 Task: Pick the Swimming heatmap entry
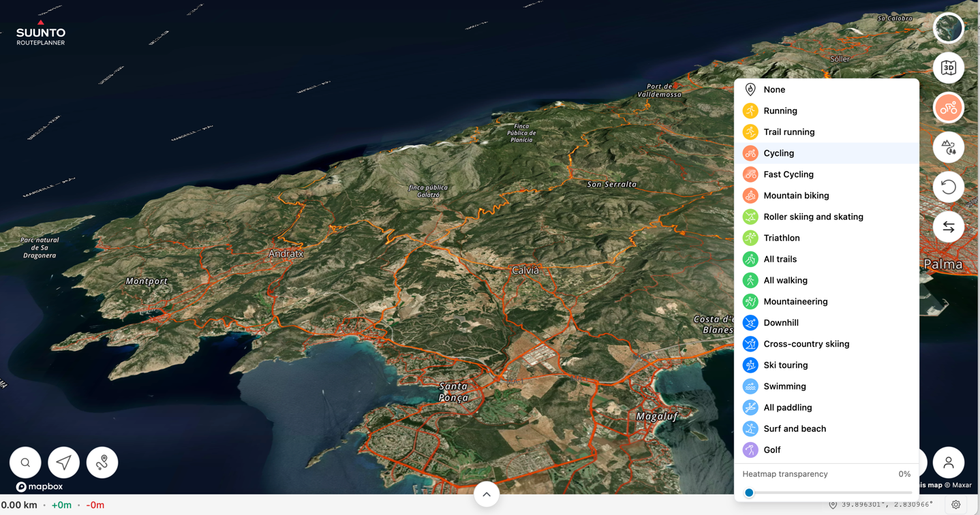coord(784,386)
